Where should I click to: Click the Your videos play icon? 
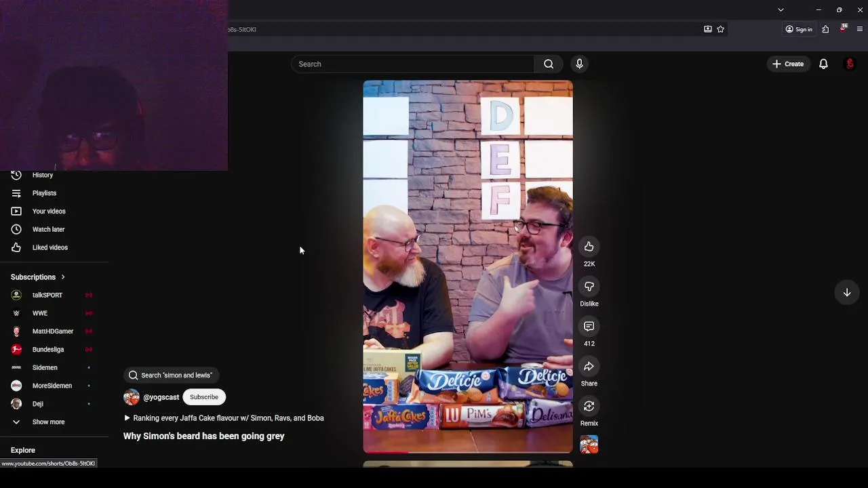(16, 211)
